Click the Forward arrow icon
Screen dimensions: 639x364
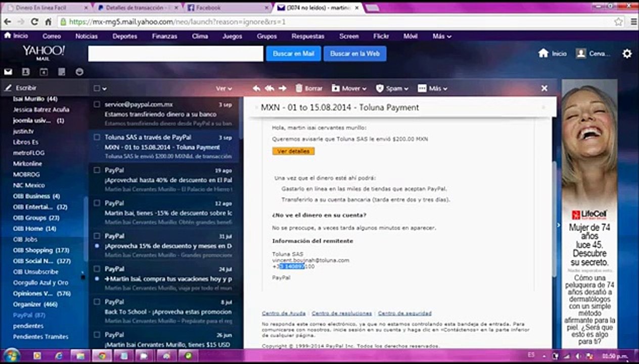[283, 88]
